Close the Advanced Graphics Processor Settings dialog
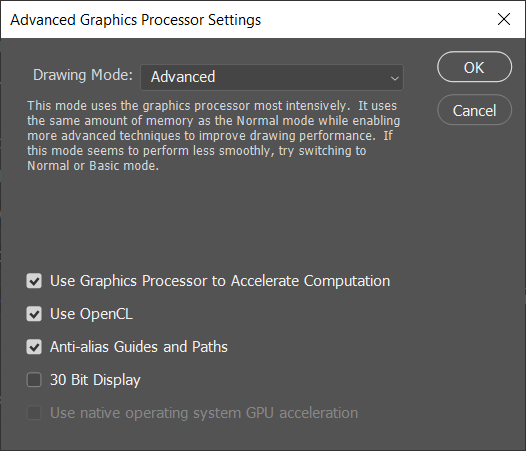This screenshot has width=526, height=451. click(x=504, y=19)
